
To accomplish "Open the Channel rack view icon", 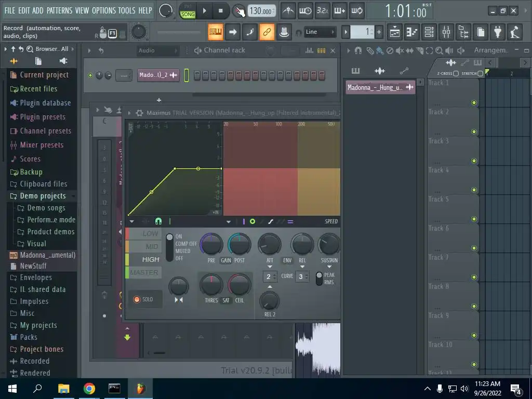I will pos(429,32).
